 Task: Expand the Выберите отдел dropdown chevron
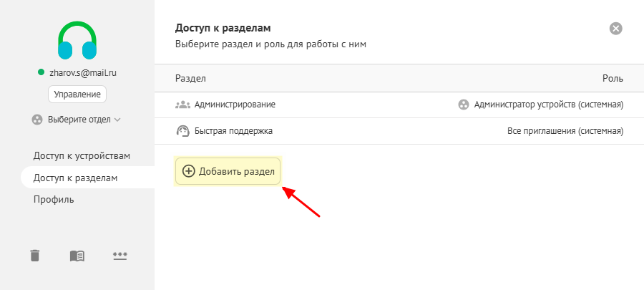coord(118,120)
